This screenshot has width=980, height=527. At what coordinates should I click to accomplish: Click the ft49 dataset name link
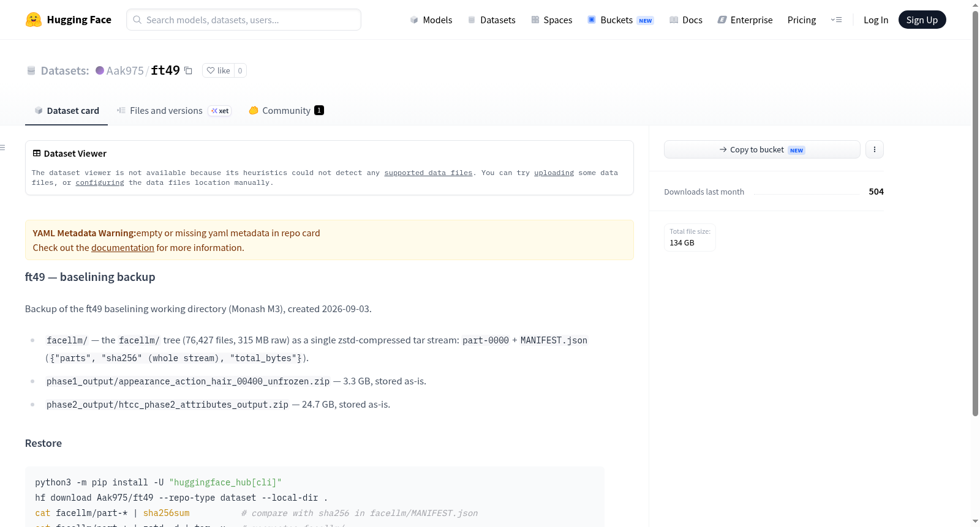(x=165, y=70)
